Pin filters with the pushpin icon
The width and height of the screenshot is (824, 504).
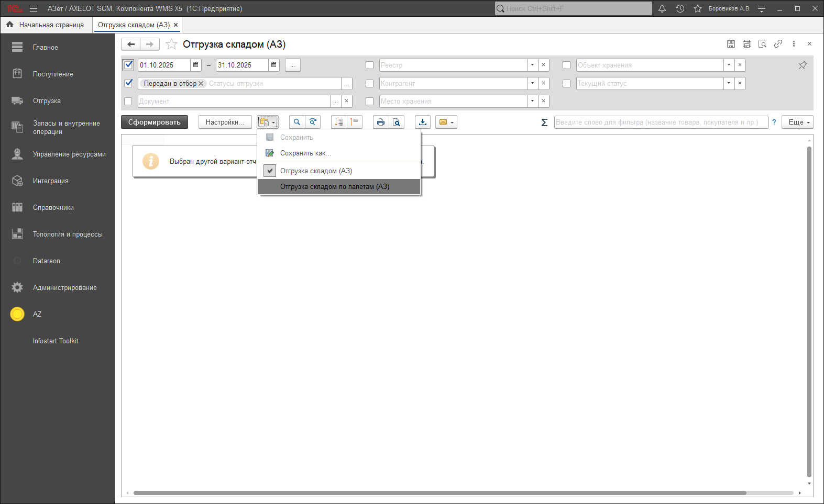pyautogui.click(x=803, y=65)
